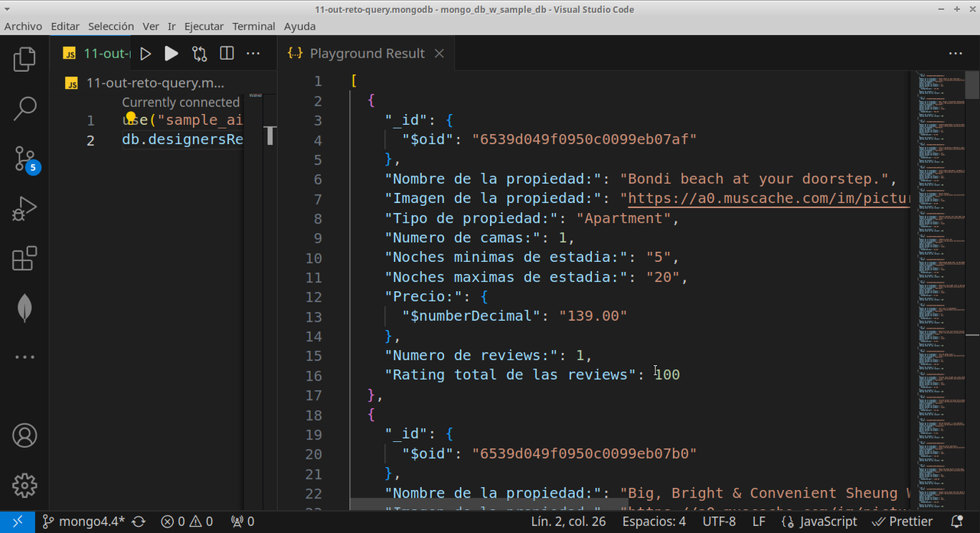Viewport: 980px width, 533px height.
Task: Open the Selección menu
Action: click(x=111, y=26)
